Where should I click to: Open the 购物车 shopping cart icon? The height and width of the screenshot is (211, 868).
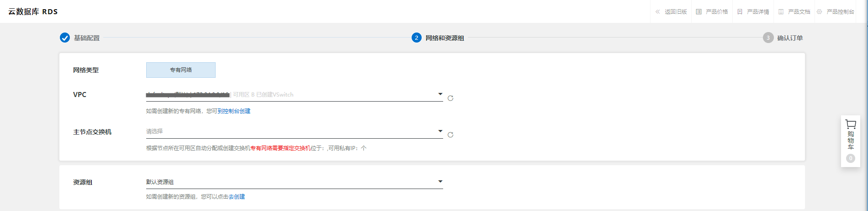pos(850,124)
